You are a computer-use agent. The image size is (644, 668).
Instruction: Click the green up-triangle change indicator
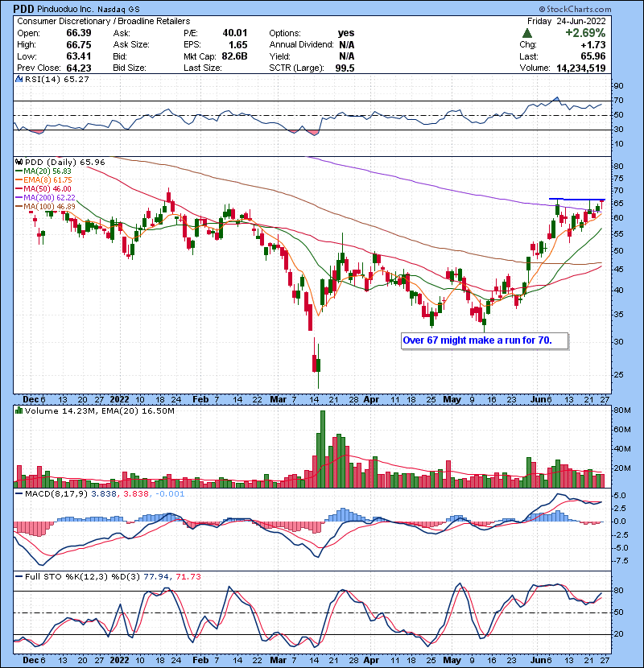[x=526, y=33]
